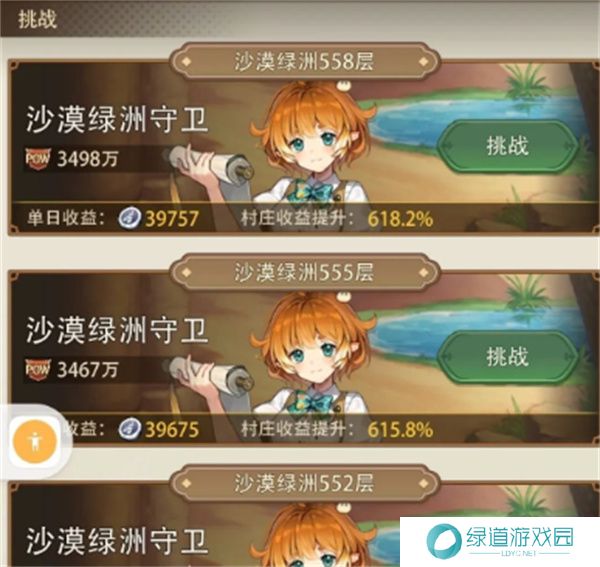Tap the 618.2% village income bonus
This screenshot has width=600, height=567.
pyautogui.click(x=400, y=219)
